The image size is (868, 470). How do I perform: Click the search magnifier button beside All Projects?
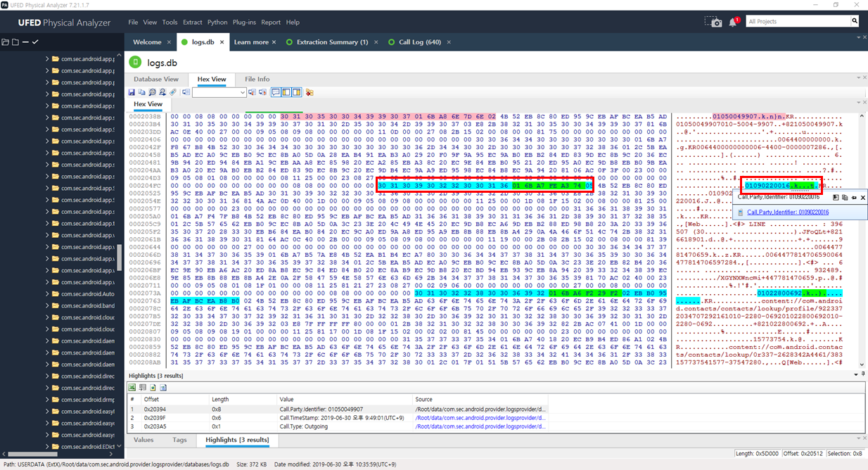pos(855,22)
